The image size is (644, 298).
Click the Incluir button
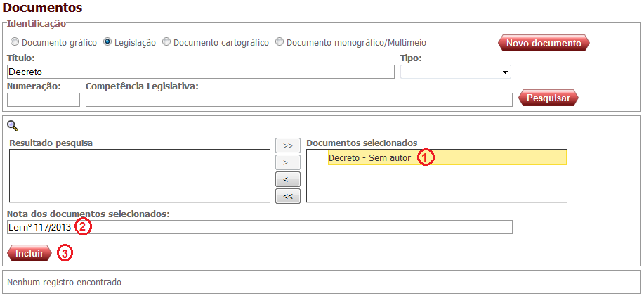click(x=29, y=253)
